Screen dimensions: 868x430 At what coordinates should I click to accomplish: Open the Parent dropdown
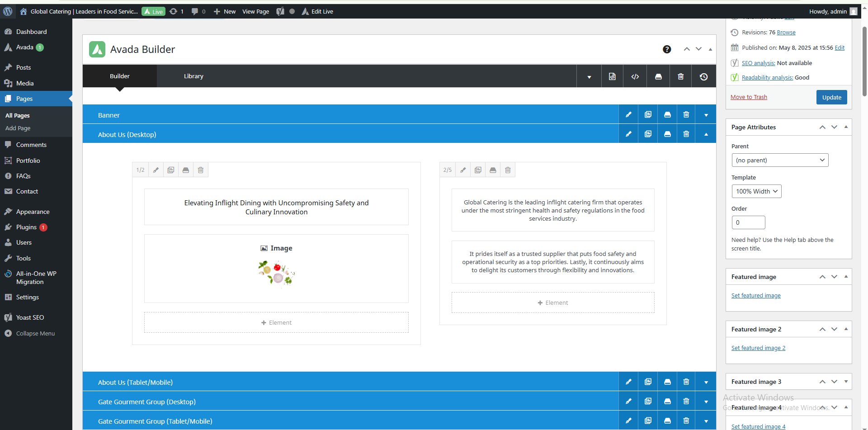point(780,160)
